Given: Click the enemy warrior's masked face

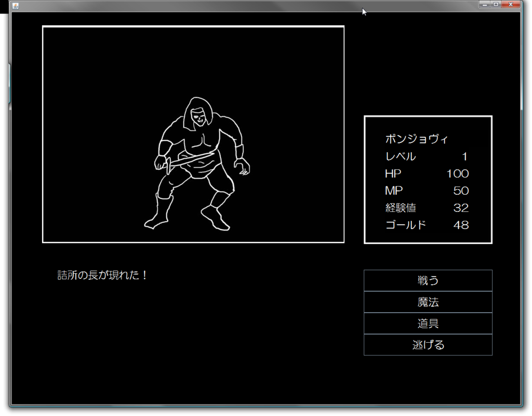Looking at the screenshot, I should 198,117.
